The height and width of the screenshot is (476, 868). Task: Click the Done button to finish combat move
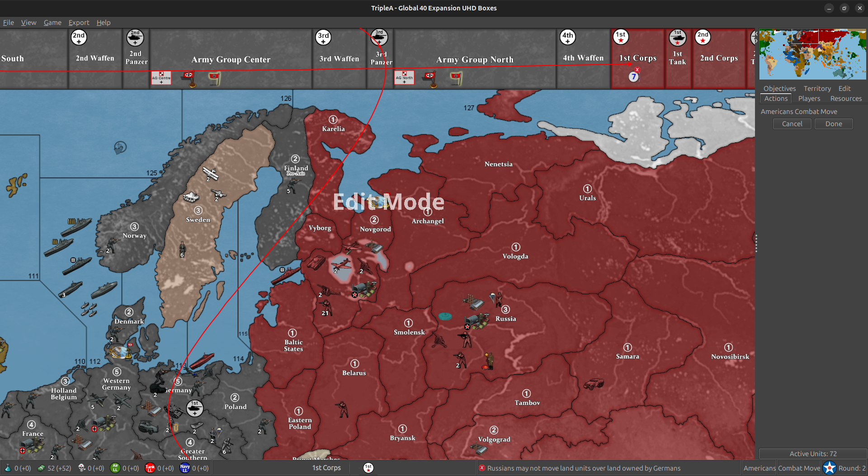(833, 123)
